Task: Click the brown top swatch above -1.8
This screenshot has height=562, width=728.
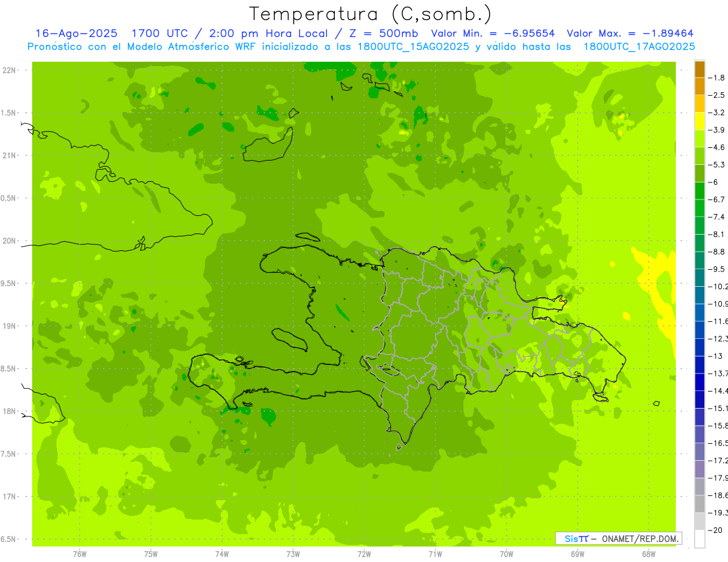Action: tap(700, 69)
